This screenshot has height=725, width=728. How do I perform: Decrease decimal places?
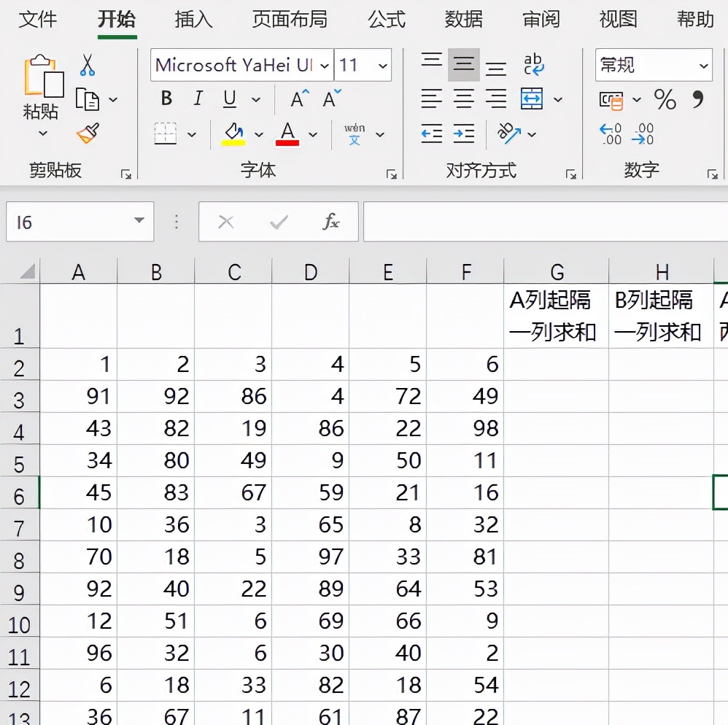[643, 134]
